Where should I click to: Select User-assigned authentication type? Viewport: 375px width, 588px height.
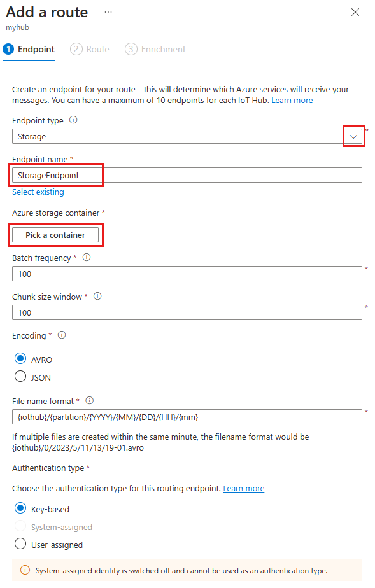point(20,544)
